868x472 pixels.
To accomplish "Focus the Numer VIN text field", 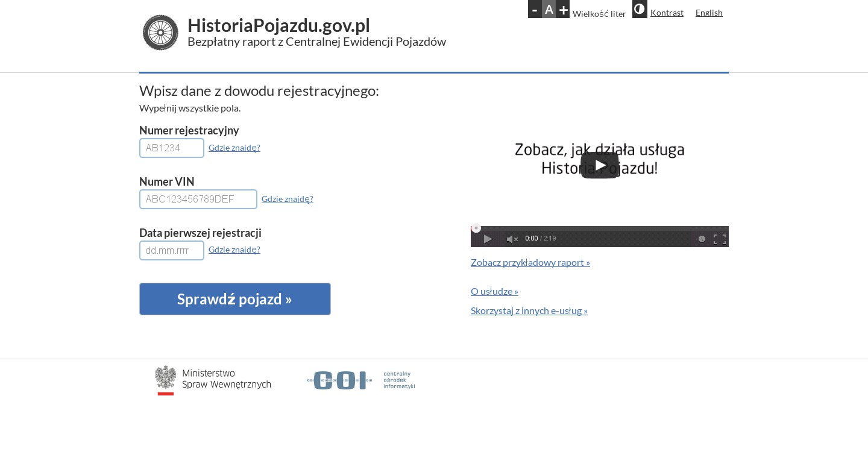I will pyautogui.click(x=198, y=200).
